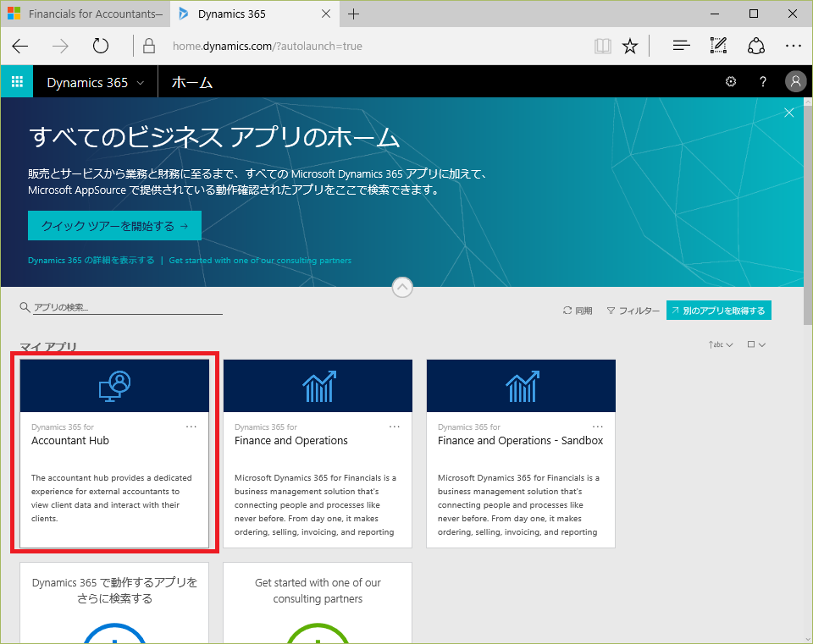This screenshot has width=813, height=644.
Task: Add this page to favorites
Action: coord(630,46)
